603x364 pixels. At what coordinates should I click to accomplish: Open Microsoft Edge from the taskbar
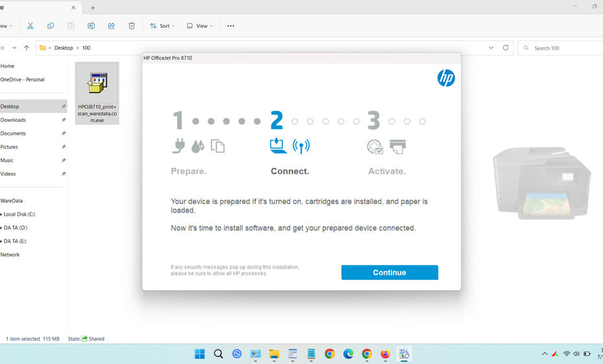tap(348, 354)
